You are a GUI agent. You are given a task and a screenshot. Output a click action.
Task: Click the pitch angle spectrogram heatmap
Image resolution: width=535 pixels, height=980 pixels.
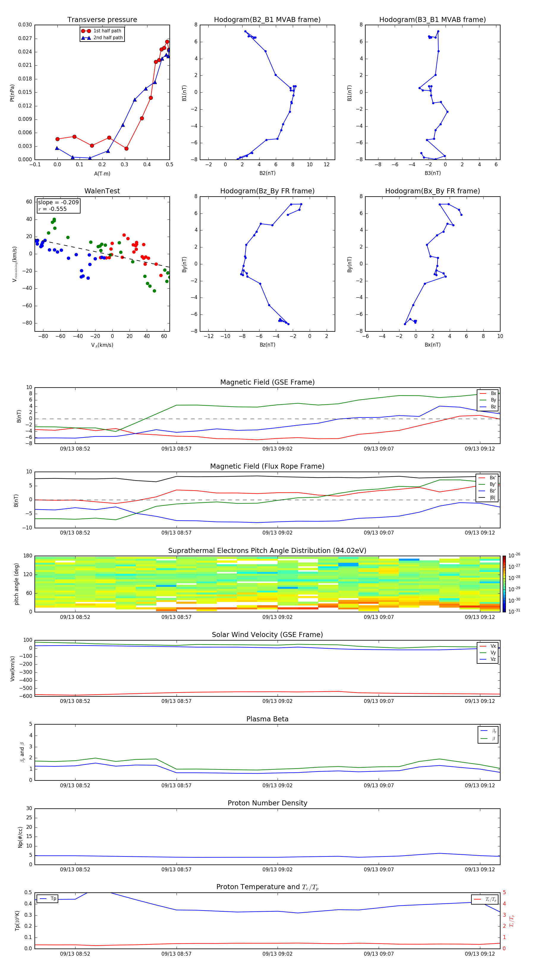(x=267, y=584)
